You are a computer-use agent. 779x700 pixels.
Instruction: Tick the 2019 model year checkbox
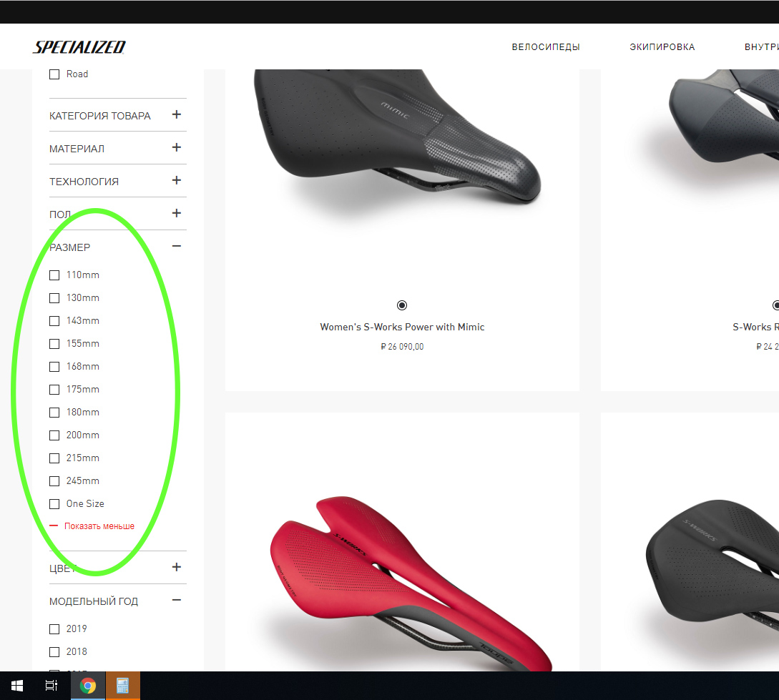[x=54, y=629]
